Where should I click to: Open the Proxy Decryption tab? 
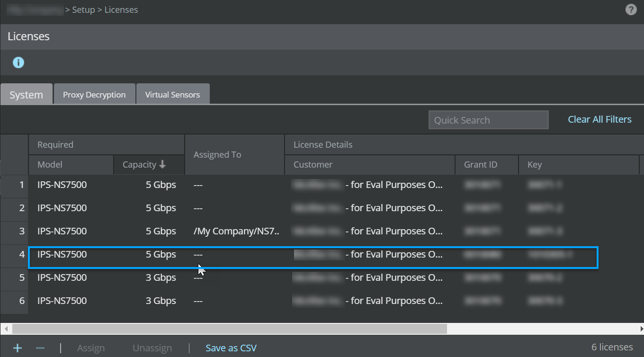pyautogui.click(x=94, y=94)
